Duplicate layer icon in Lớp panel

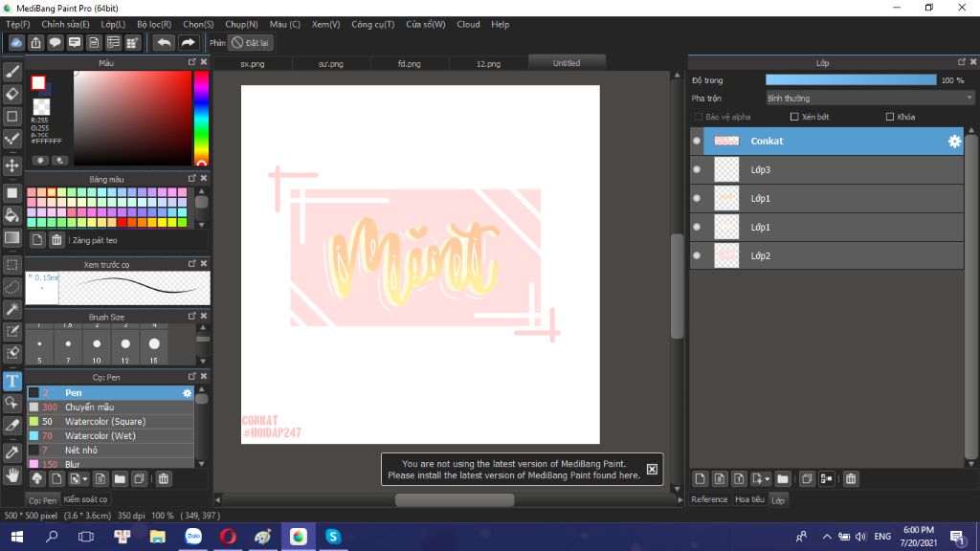pyautogui.click(x=807, y=479)
